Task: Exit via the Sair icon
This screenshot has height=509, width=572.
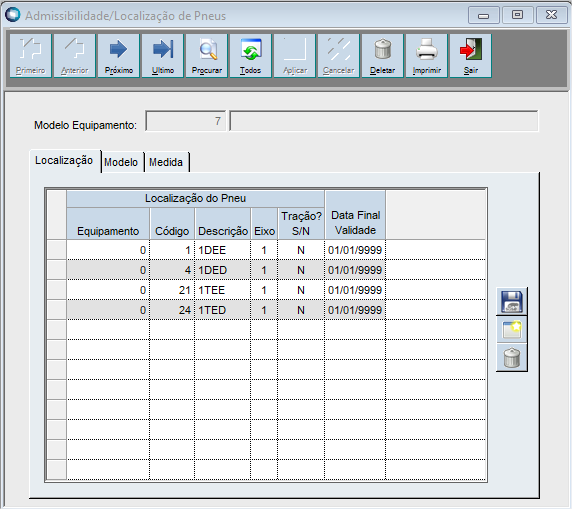Action: pyautogui.click(x=471, y=55)
